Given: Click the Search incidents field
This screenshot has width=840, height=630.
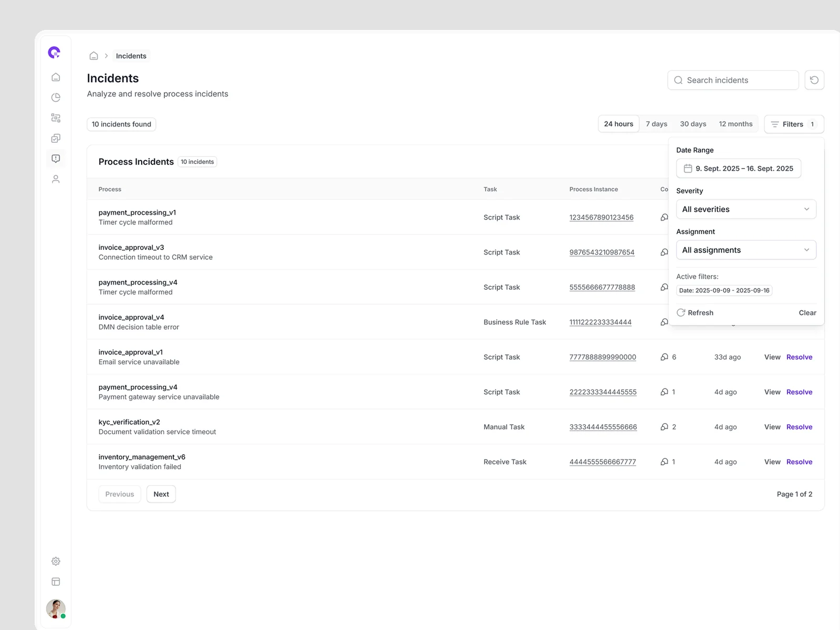Looking at the screenshot, I should click(x=732, y=80).
